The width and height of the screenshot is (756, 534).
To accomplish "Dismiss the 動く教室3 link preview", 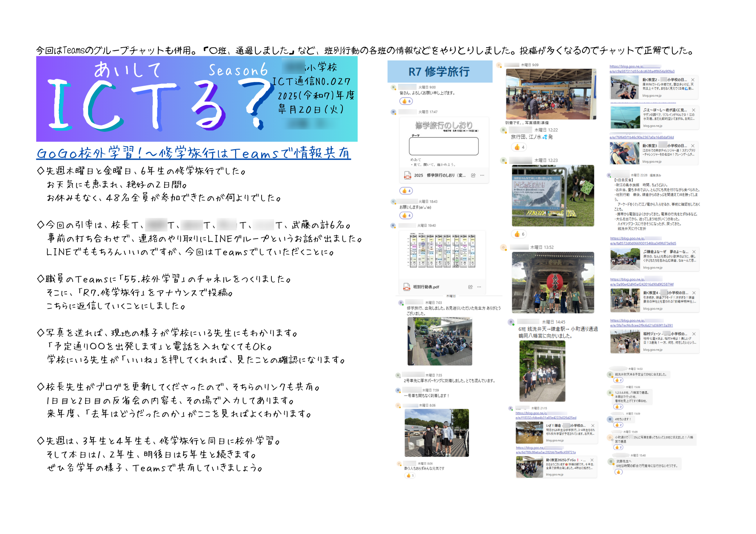I will pos(693,145).
